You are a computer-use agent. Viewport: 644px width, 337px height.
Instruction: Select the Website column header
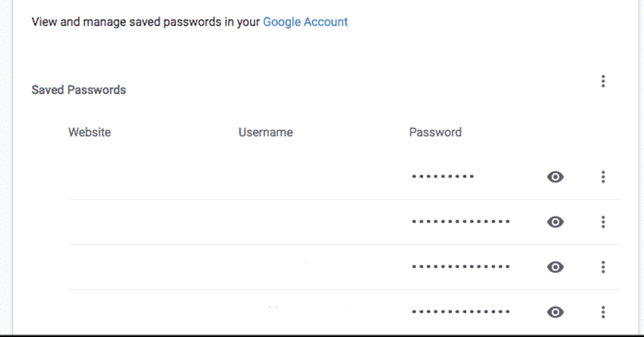[90, 132]
